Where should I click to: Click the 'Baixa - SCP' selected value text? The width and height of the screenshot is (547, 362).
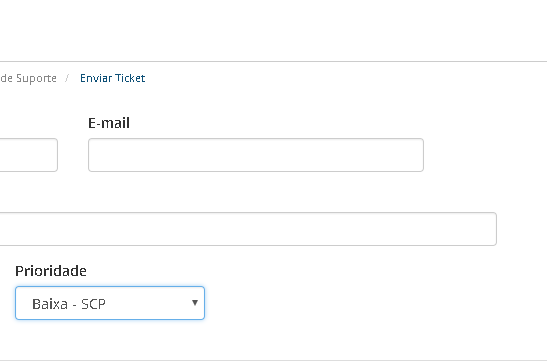69,304
